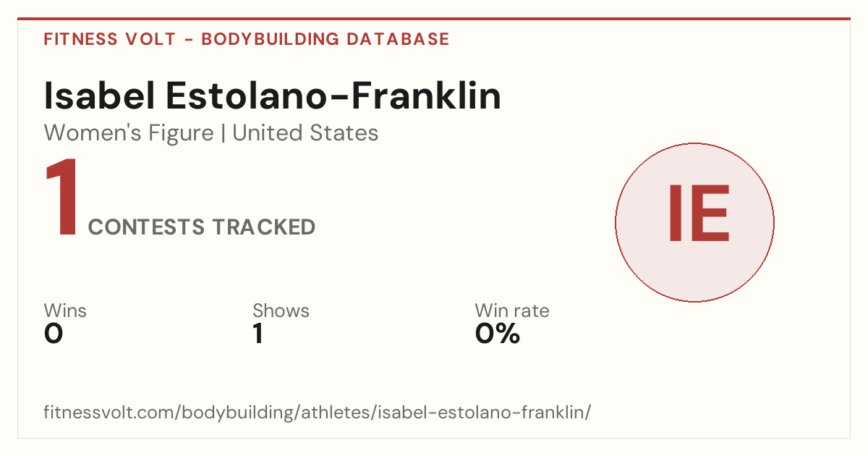
Task: Click the United States country label
Action: [x=305, y=133]
